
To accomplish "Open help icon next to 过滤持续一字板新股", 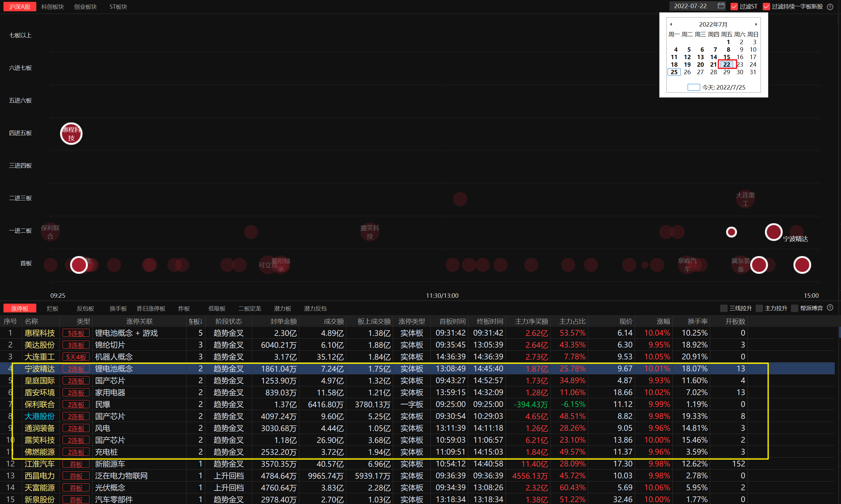I will 830,7.
